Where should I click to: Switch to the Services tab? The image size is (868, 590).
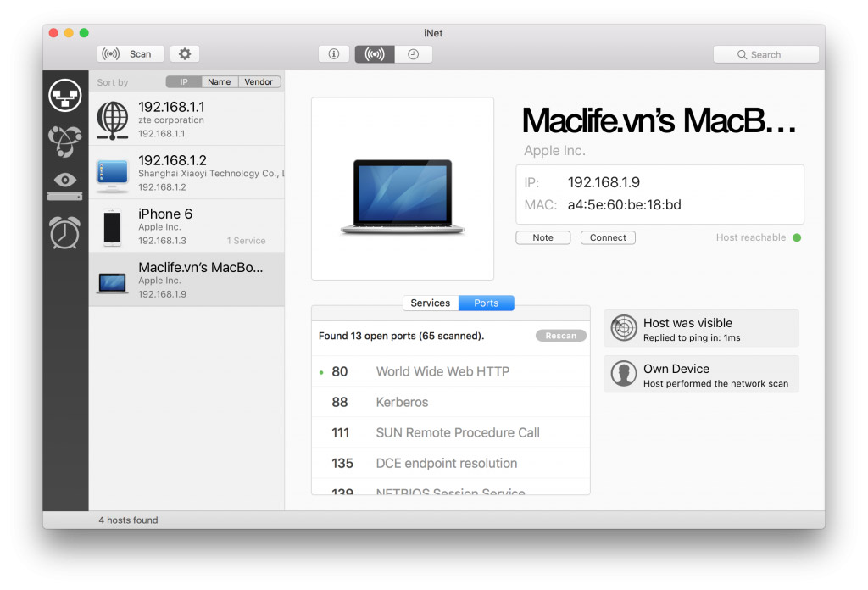tap(431, 303)
